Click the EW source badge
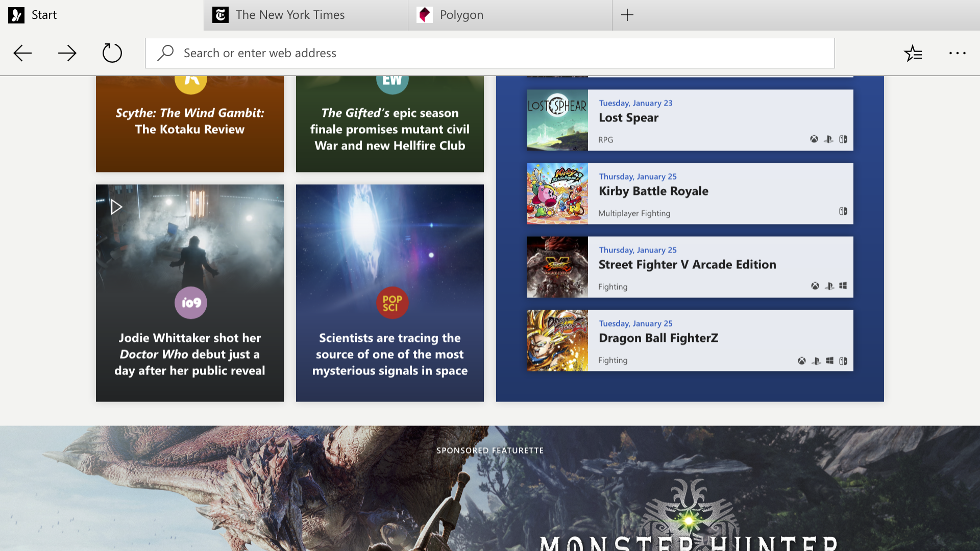This screenshot has height=551, width=980. 393,85
